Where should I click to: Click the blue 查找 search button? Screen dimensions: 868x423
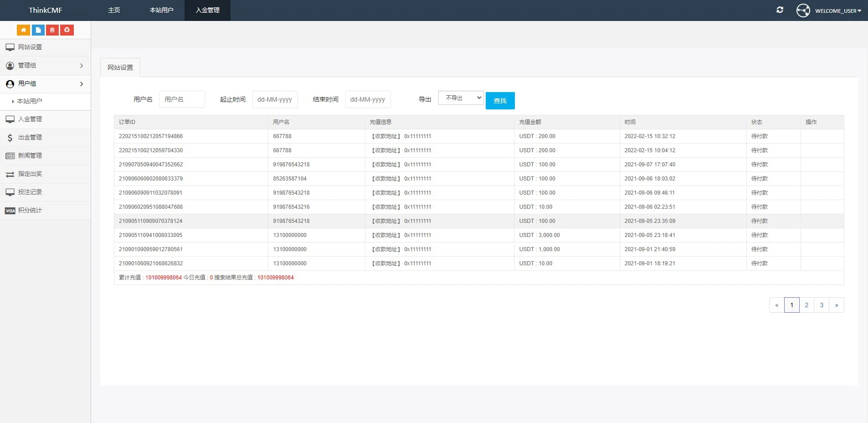click(x=500, y=101)
